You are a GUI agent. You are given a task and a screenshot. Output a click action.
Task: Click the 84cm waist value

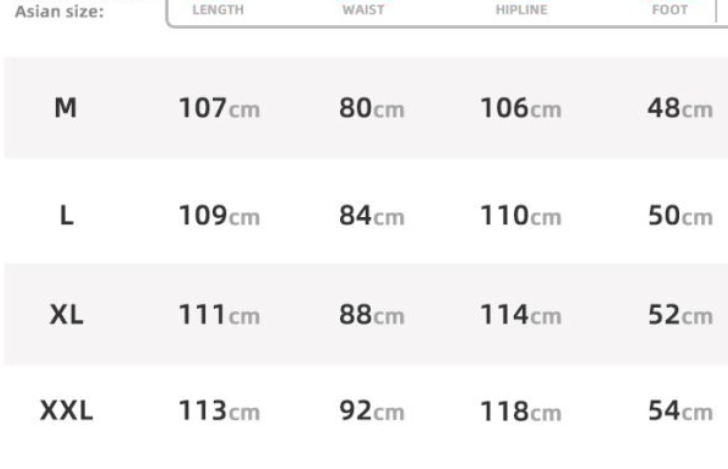pyautogui.click(x=370, y=217)
